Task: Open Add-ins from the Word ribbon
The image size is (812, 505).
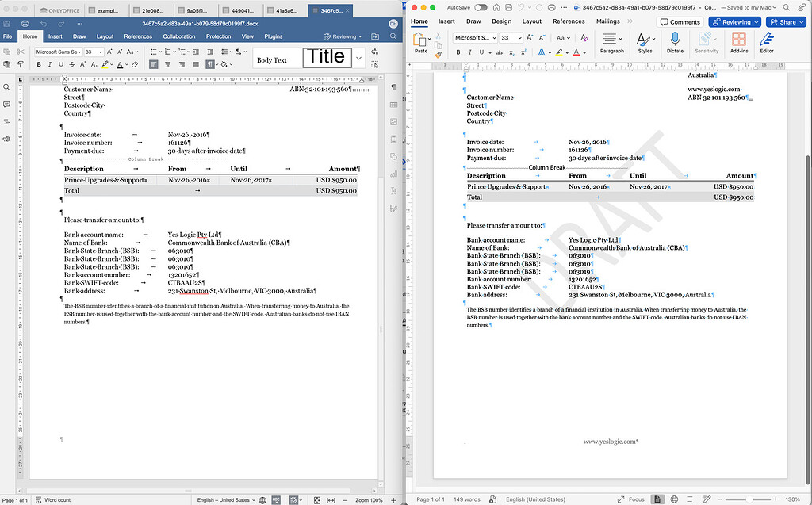Action: 738,44
